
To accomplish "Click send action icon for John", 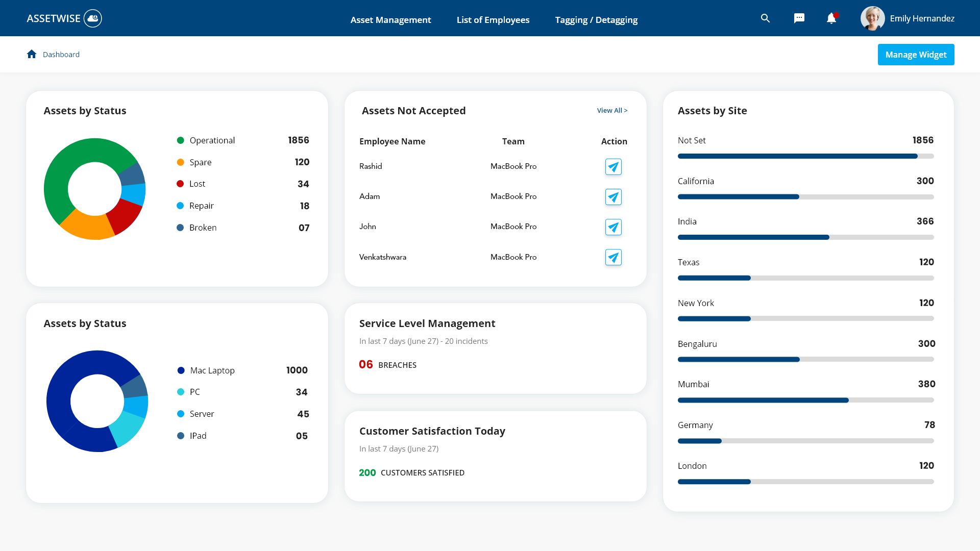I will coord(613,227).
